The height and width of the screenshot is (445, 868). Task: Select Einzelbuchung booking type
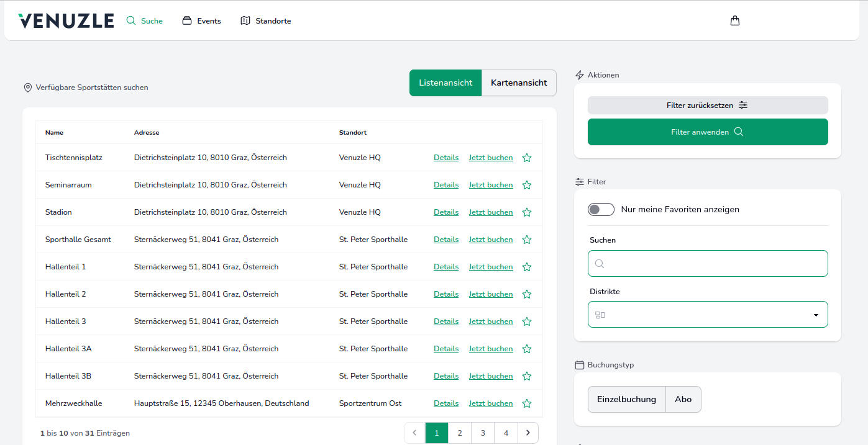click(x=626, y=400)
